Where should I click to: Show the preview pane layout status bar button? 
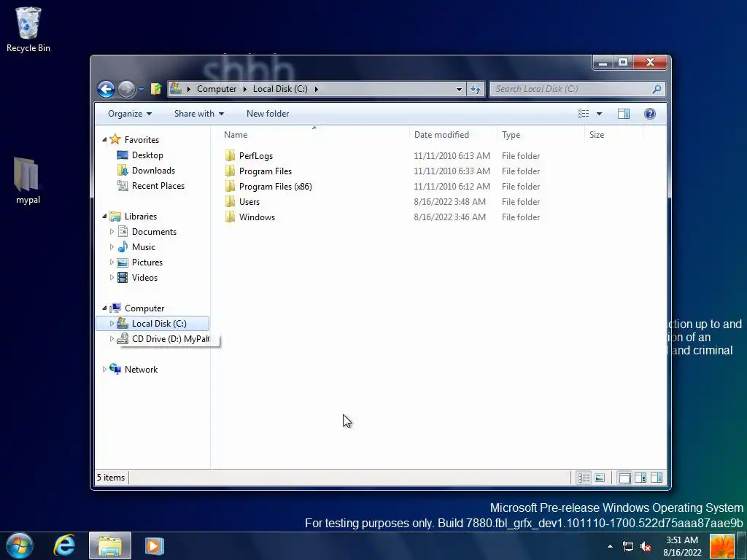point(657,478)
